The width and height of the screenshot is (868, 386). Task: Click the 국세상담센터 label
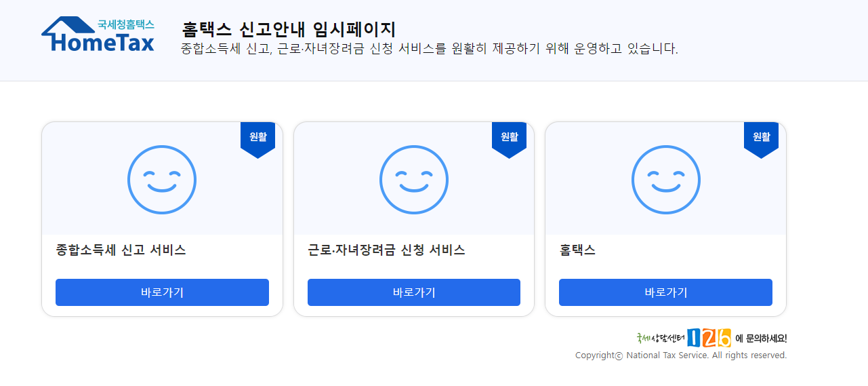point(661,338)
